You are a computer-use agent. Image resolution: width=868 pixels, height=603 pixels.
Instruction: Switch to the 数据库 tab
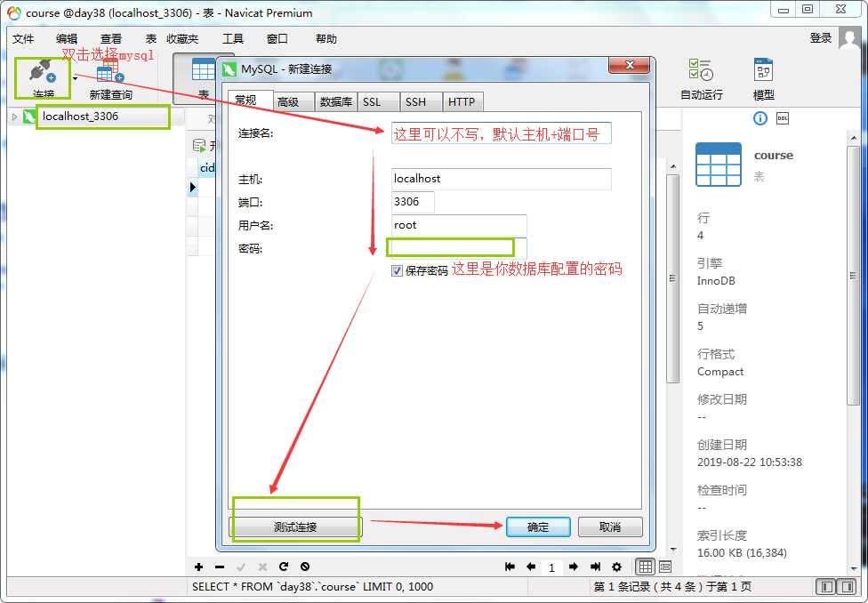[336, 102]
